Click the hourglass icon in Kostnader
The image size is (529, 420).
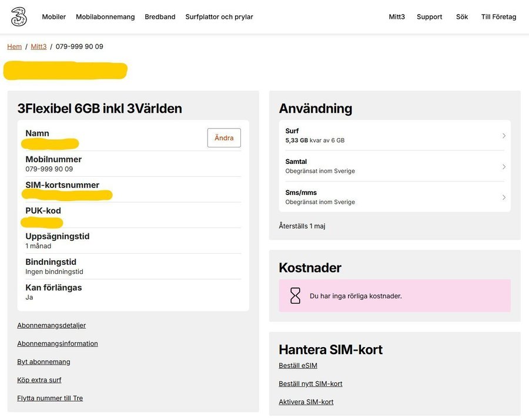point(295,295)
